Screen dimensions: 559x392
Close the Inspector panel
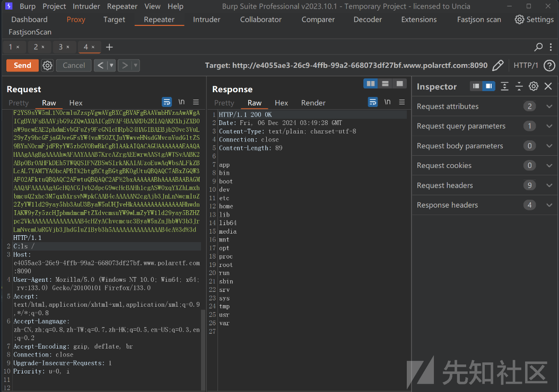548,86
